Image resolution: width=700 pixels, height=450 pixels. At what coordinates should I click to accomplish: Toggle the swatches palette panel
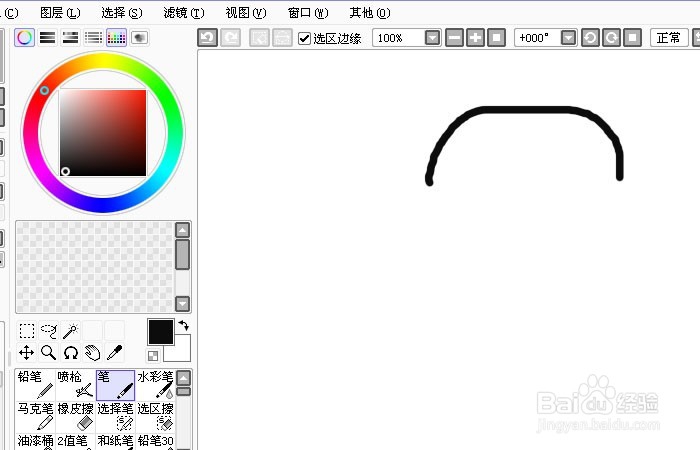pyautogui.click(x=117, y=38)
